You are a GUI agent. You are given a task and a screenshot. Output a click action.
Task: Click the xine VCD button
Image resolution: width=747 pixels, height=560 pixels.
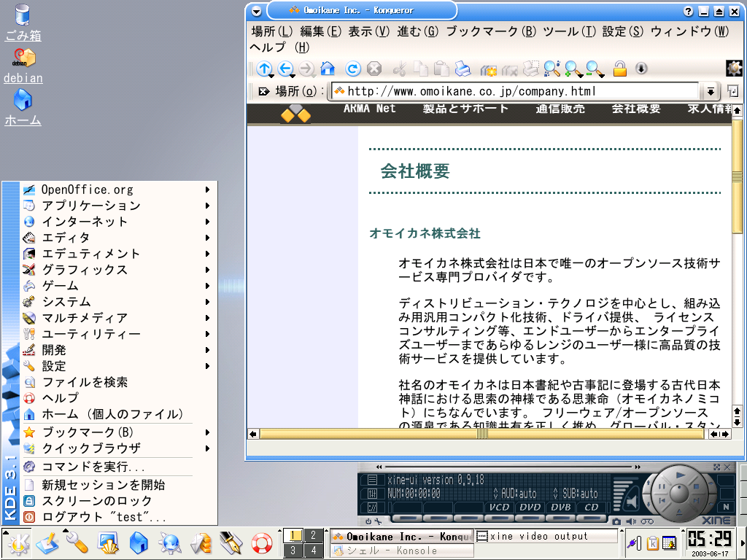499,507
